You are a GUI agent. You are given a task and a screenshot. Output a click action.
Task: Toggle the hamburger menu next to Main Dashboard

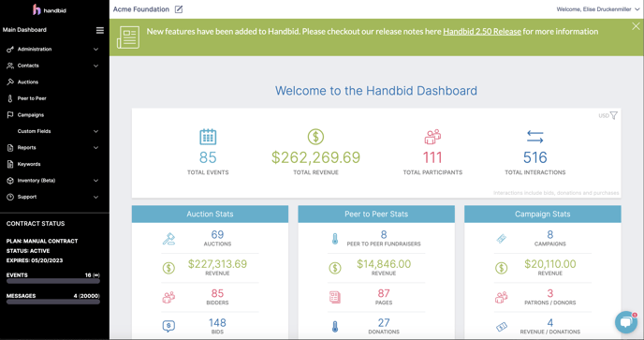[x=100, y=30]
